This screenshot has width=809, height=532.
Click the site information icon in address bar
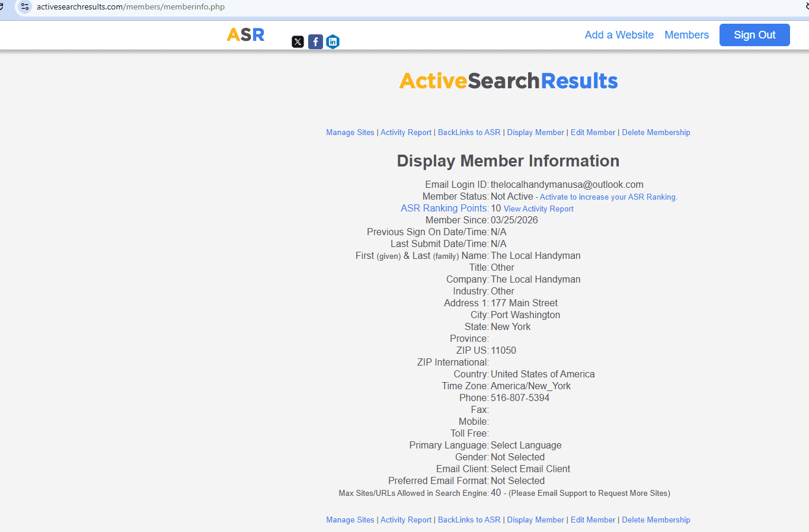click(x=24, y=7)
